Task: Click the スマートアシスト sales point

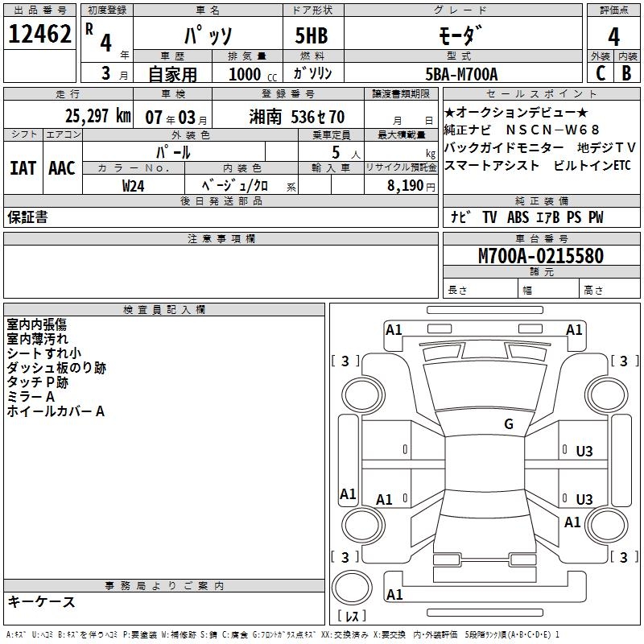Action: (492, 165)
